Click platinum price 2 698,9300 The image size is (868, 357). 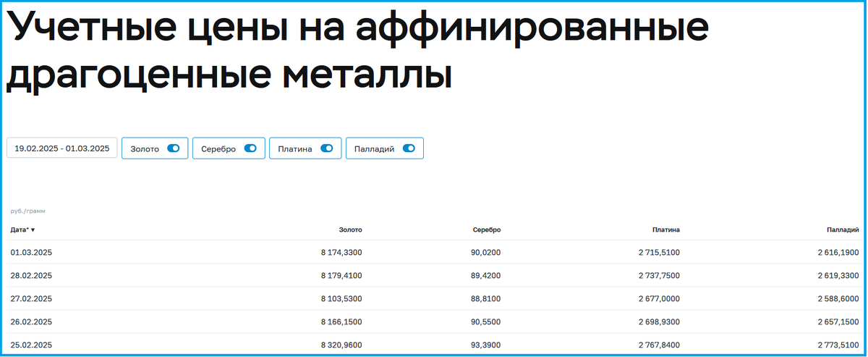659,322
